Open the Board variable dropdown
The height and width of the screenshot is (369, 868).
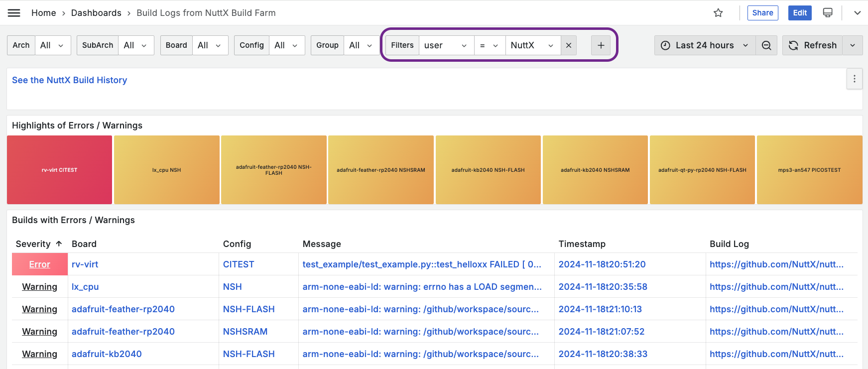210,45
